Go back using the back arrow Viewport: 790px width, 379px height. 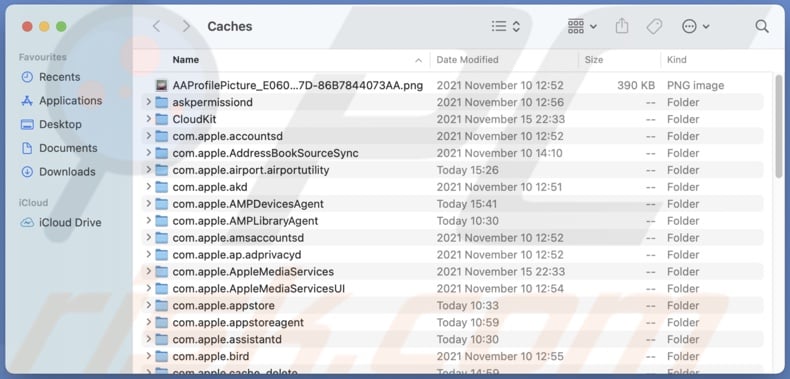pyautogui.click(x=156, y=26)
